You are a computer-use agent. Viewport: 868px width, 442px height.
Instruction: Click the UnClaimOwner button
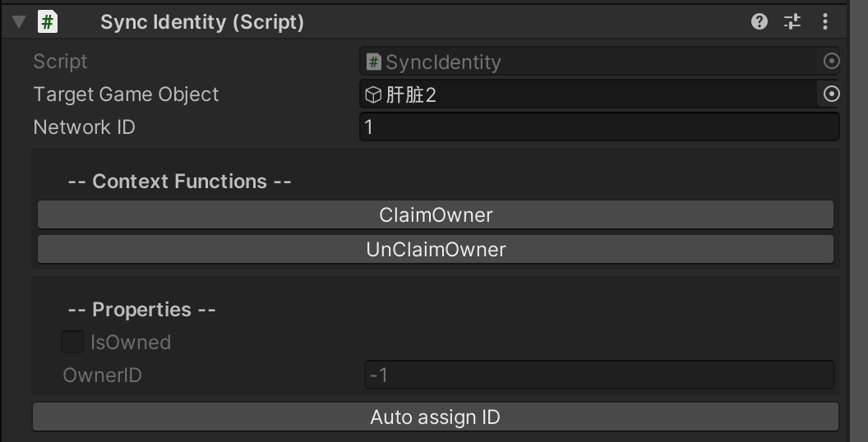(435, 249)
